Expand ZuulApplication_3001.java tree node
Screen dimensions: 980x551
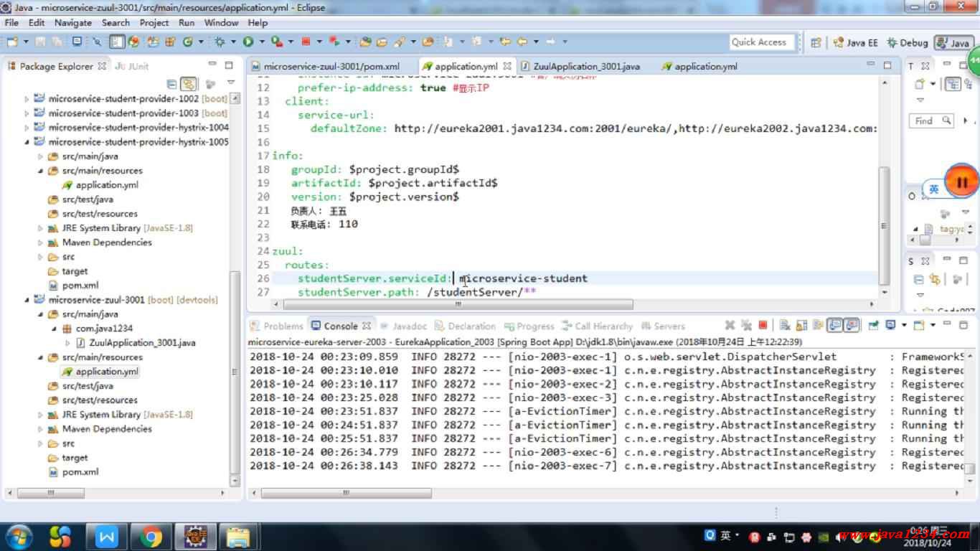pos(69,343)
